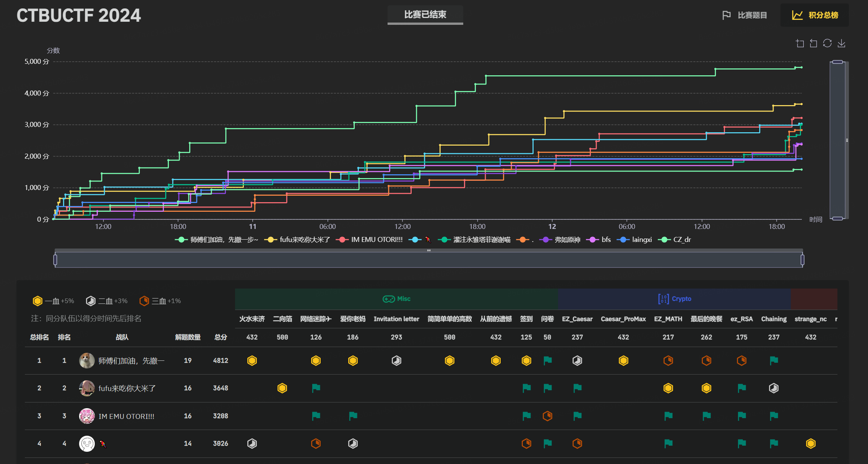Viewport: 868px width, 464px height.
Task: Click right handle of time range slider
Action: click(x=802, y=260)
